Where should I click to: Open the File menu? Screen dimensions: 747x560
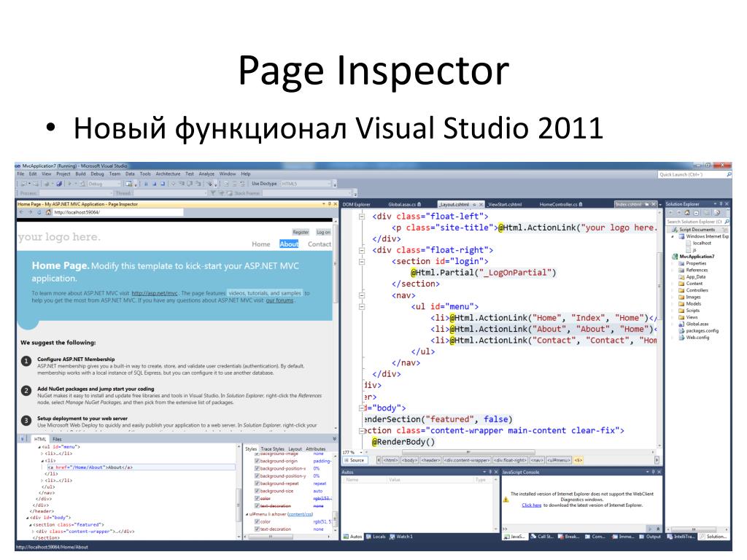20,174
